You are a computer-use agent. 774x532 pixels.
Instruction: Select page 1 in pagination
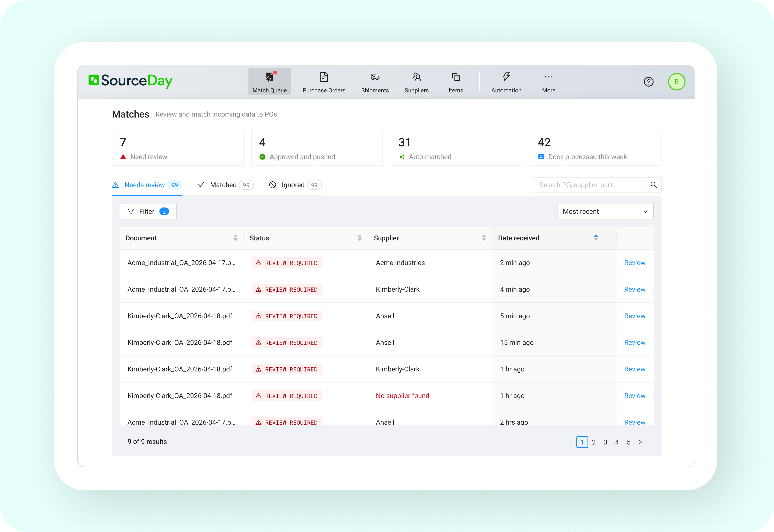click(x=582, y=442)
